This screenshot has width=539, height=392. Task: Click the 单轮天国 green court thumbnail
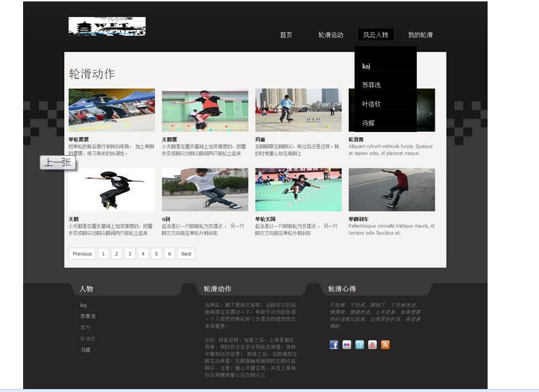pyautogui.click(x=298, y=189)
